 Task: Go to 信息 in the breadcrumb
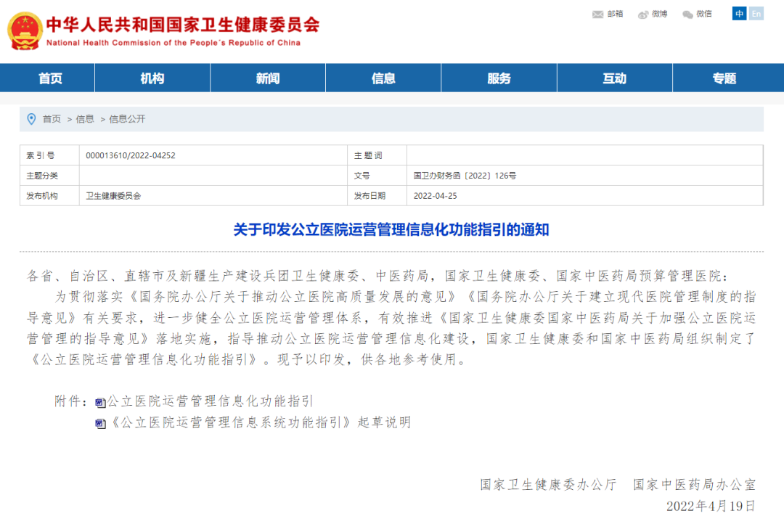pyautogui.click(x=84, y=119)
